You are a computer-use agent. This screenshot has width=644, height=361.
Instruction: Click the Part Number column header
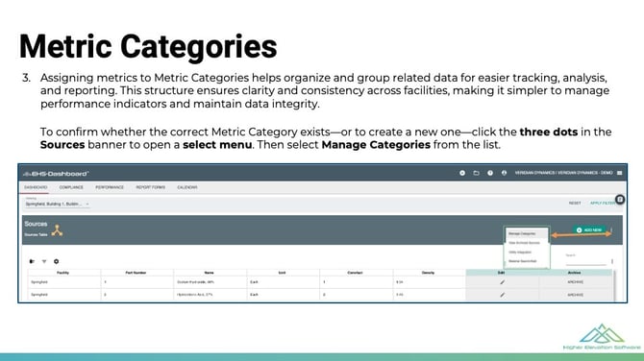coord(136,273)
